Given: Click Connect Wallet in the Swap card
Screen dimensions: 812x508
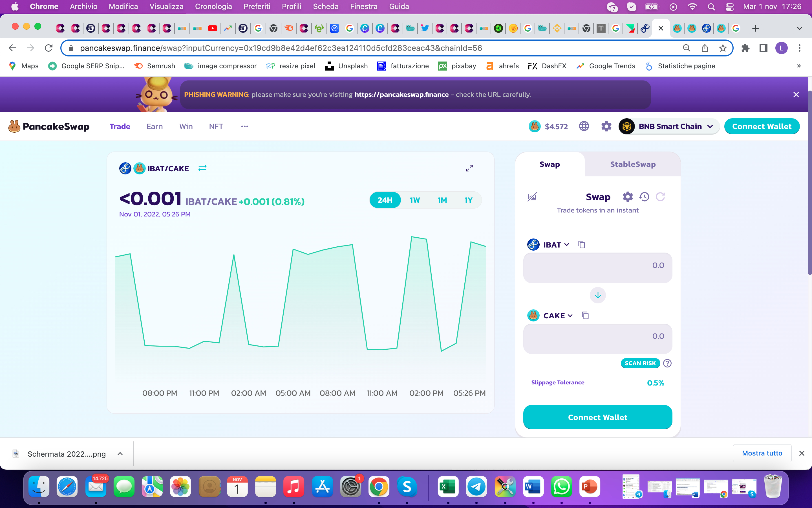Looking at the screenshot, I should tap(598, 417).
